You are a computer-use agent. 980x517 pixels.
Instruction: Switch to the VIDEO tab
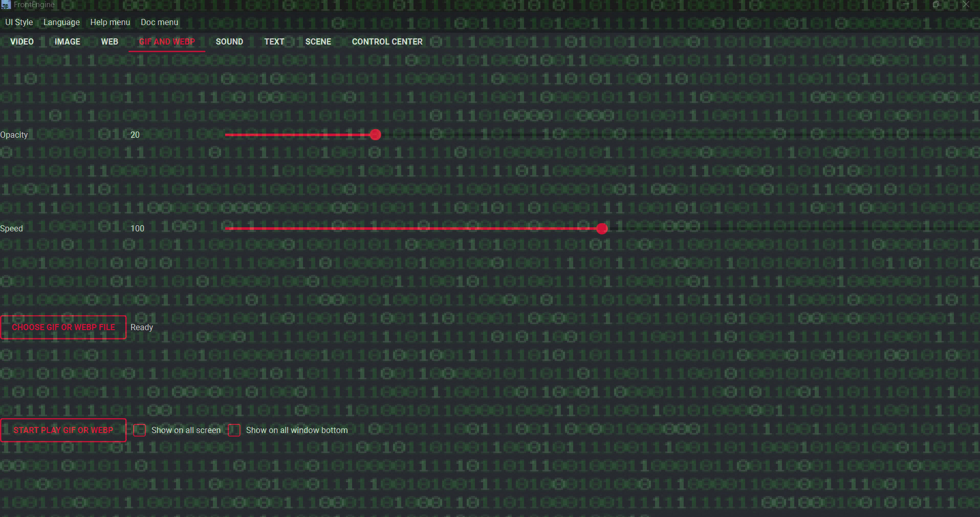pos(21,41)
